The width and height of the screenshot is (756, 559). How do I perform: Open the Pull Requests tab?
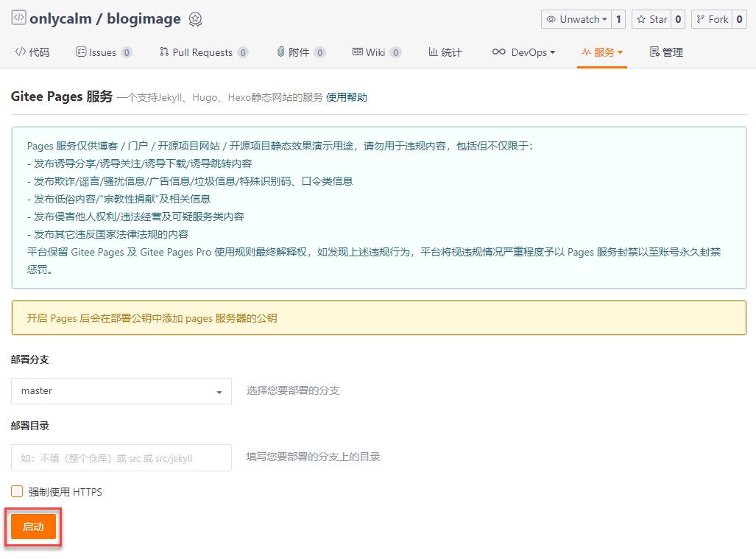click(x=204, y=52)
